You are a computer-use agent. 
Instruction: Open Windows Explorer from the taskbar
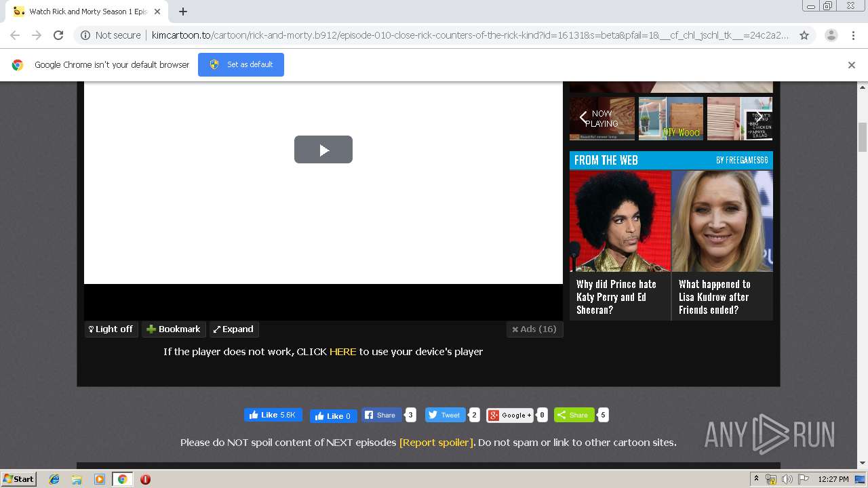pos(77,479)
